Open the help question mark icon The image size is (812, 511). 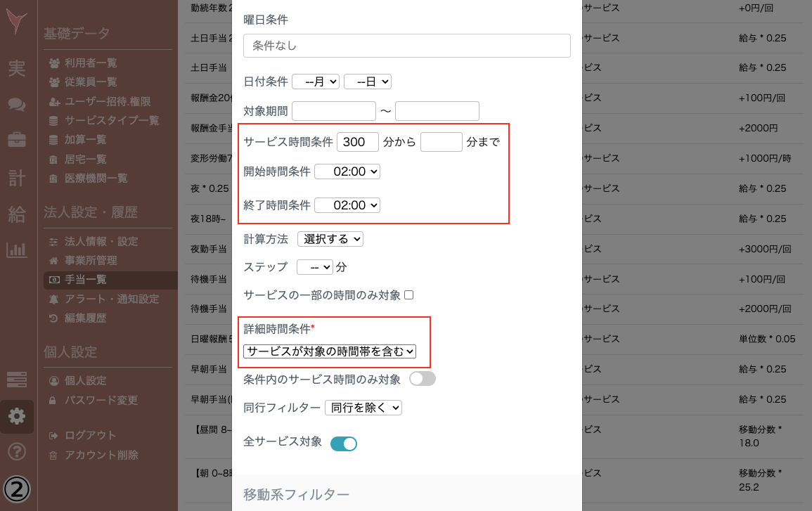(x=17, y=452)
